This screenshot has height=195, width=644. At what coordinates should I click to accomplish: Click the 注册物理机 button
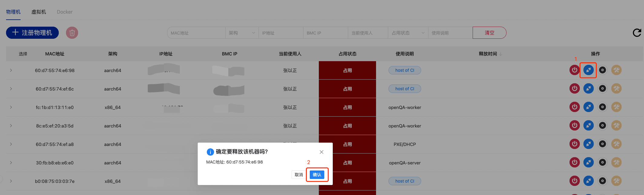[x=32, y=33]
